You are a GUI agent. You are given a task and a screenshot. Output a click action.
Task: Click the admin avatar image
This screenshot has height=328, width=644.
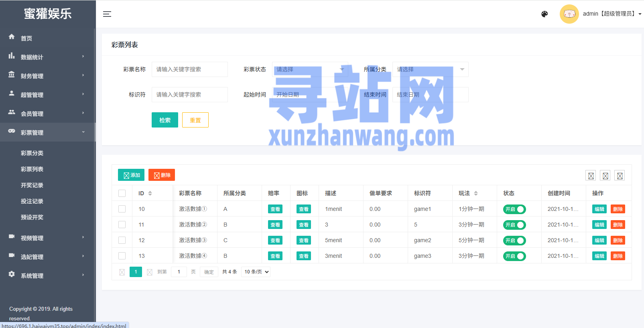coord(569,14)
